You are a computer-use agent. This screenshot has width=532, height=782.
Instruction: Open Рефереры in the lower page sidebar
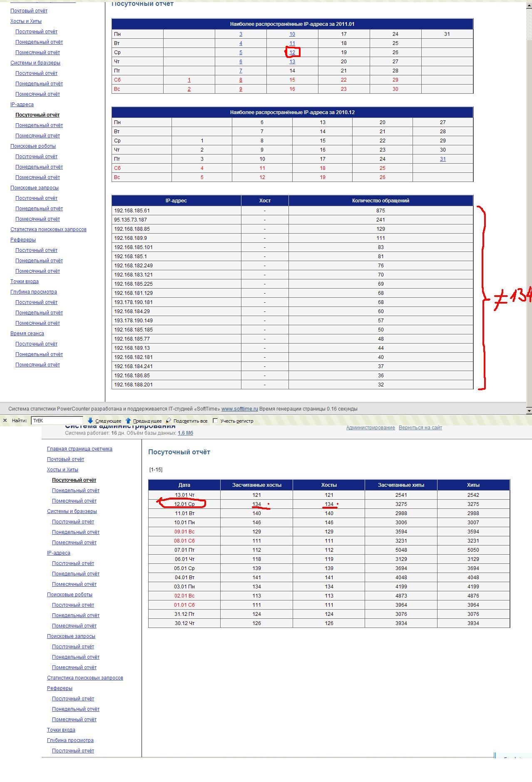pos(60,688)
